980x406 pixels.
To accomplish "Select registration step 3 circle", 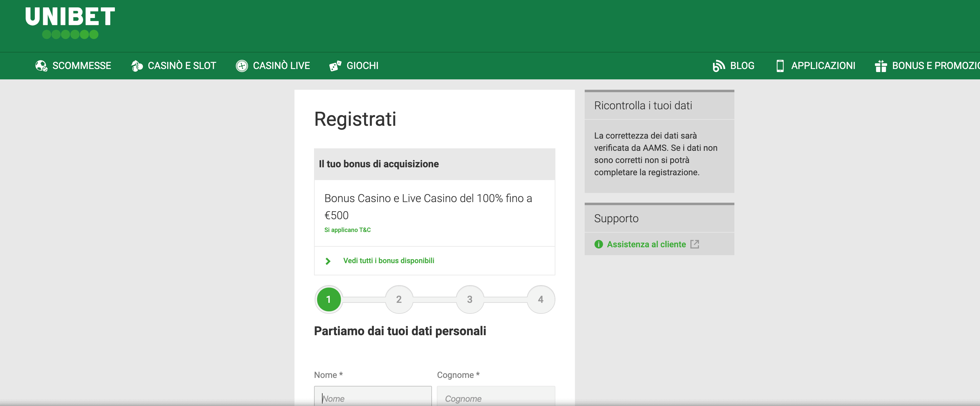I will click(x=470, y=299).
